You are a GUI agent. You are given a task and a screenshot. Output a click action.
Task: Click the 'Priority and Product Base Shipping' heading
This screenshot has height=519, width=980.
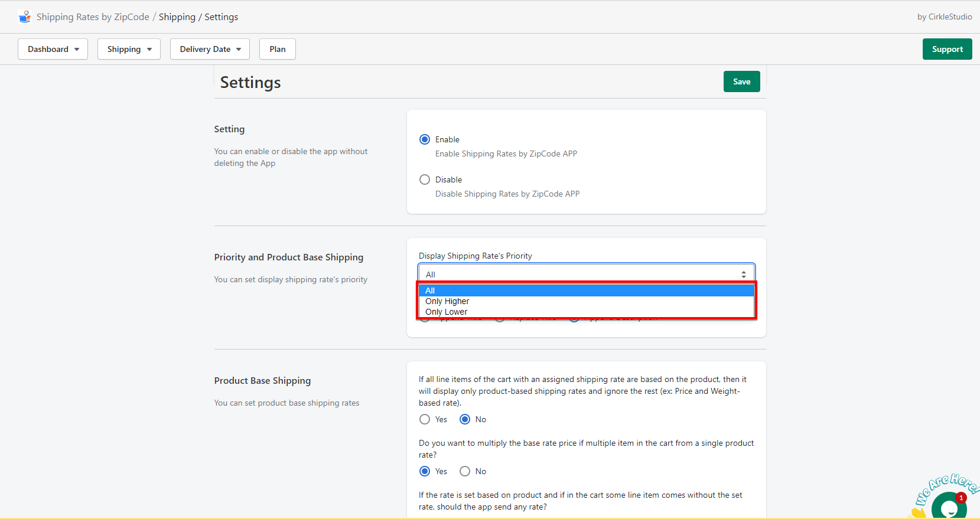[289, 257]
